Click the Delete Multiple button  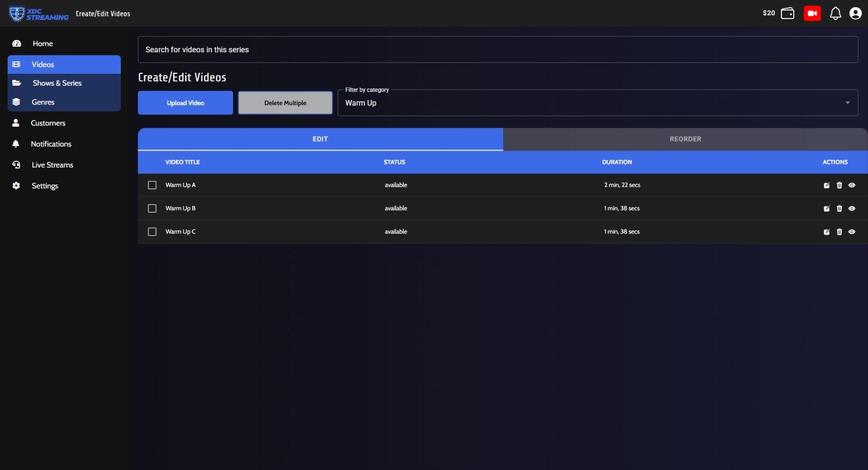point(285,103)
